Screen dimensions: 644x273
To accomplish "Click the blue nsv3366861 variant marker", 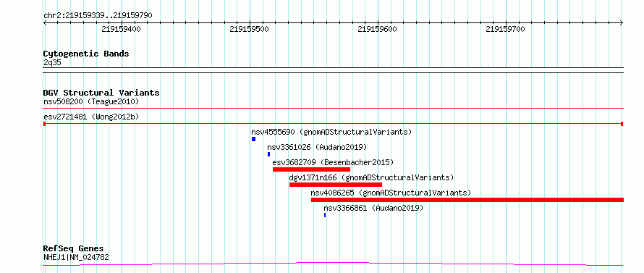I will pyautogui.click(x=325, y=215).
